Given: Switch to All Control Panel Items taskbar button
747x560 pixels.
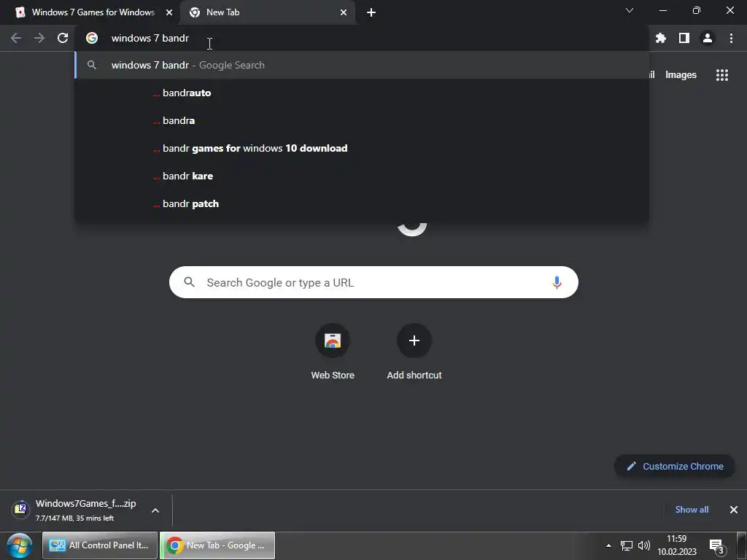Looking at the screenshot, I should point(100,545).
